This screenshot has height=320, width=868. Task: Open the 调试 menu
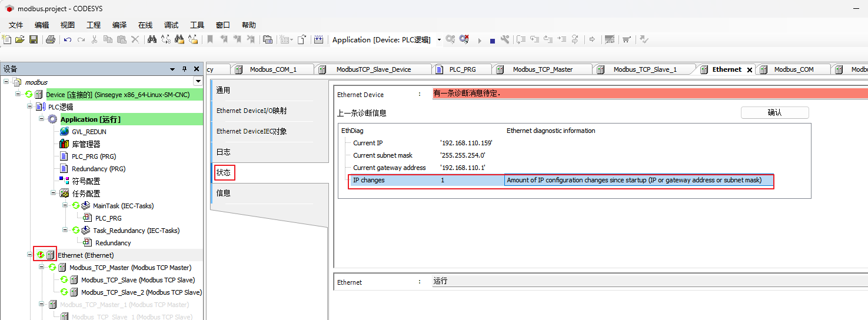tap(171, 25)
